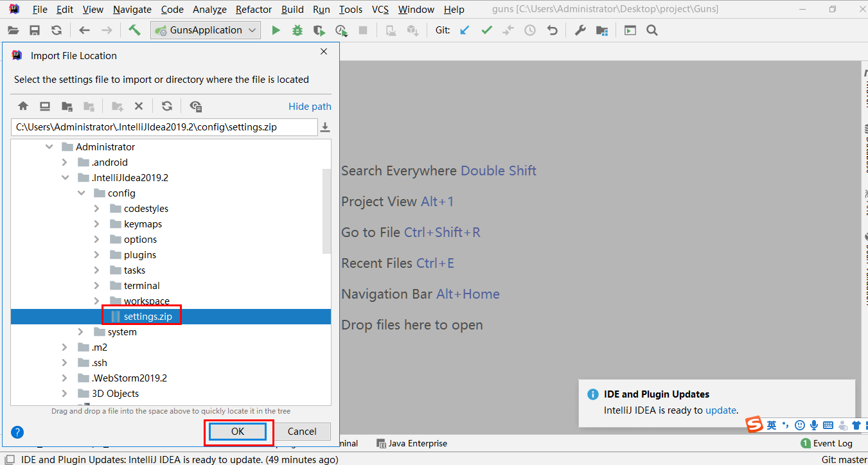Viewport: 868px width, 465px height.
Task: Select the settings.zip file in tree
Action: 171,317
